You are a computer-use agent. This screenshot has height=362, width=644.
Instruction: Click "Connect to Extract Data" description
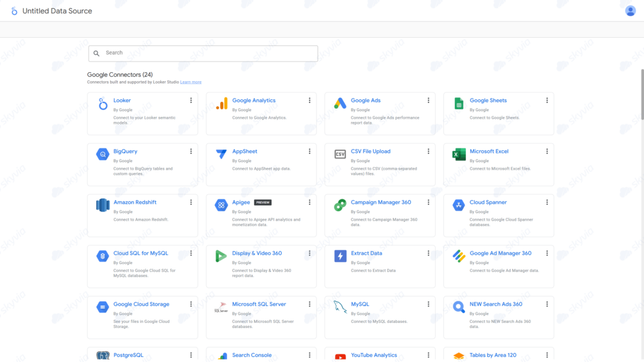coord(373,270)
